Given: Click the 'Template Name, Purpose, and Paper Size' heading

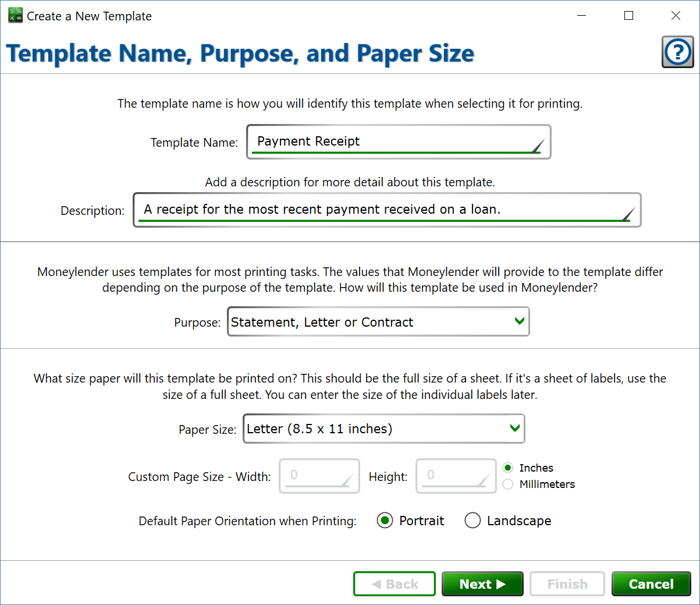Looking at the screenshot, I should (x=240, y=53).
